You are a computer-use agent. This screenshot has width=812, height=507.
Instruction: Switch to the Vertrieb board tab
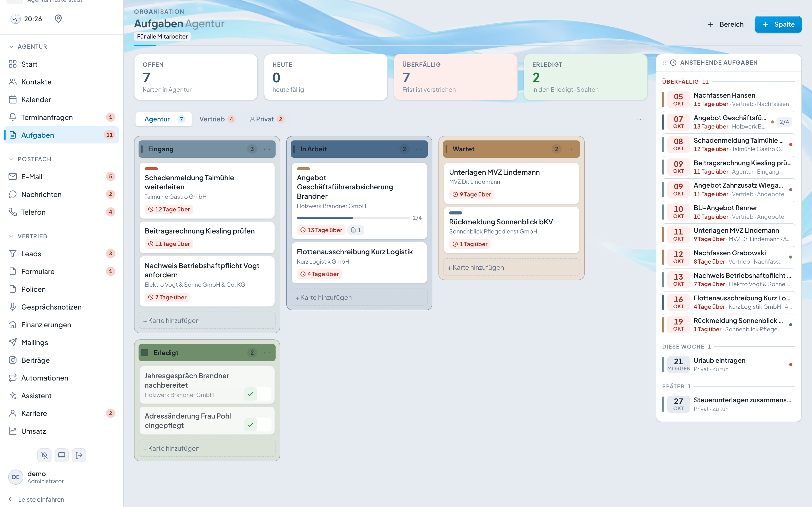(217, 119)
